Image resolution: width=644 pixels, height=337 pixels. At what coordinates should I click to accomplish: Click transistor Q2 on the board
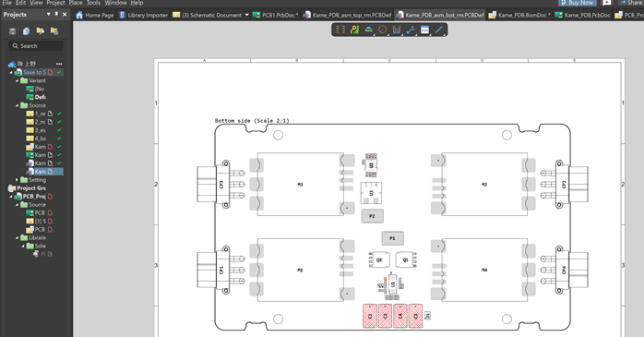coord(379,259)
